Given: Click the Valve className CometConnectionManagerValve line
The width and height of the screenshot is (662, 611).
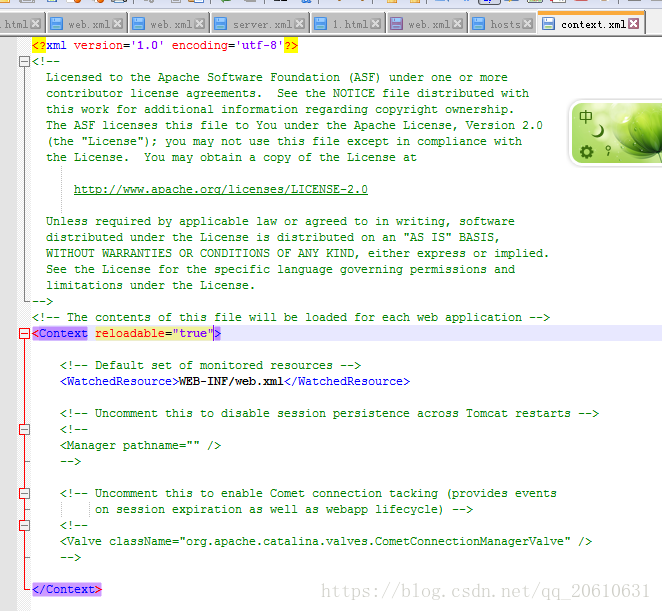Looking at the screenshot, I should pos(326,541).
